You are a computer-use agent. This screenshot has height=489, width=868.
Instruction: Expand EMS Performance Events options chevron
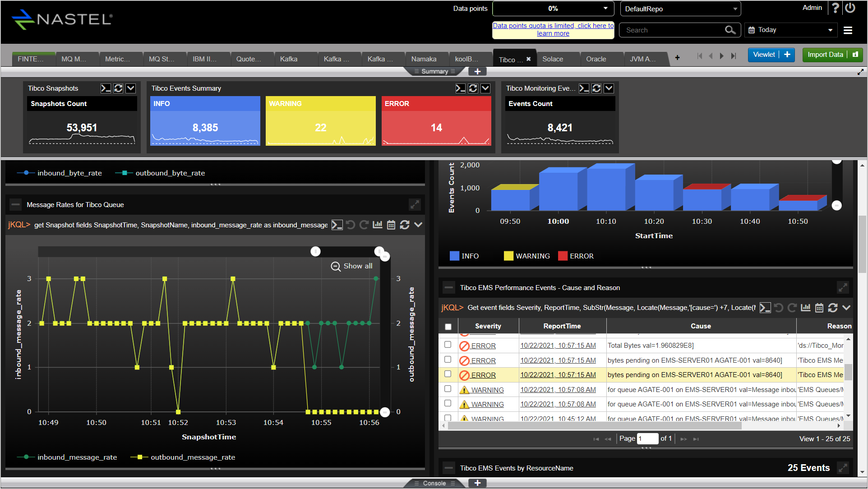click(x=846, y=308)
